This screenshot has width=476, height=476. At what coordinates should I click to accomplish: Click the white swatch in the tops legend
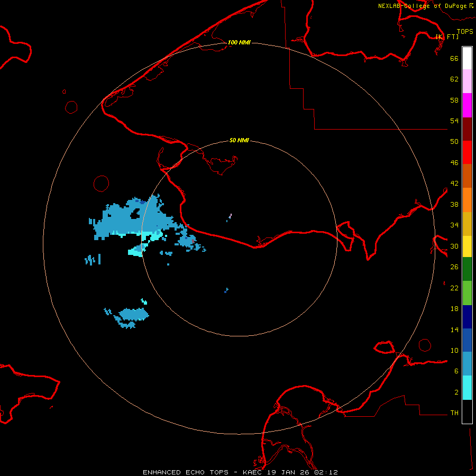[467, 58]
